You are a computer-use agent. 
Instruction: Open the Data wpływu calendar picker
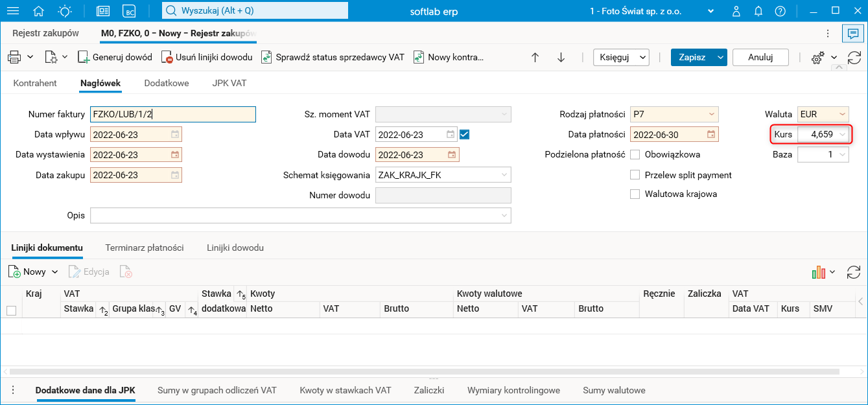(x=174, y=135)
